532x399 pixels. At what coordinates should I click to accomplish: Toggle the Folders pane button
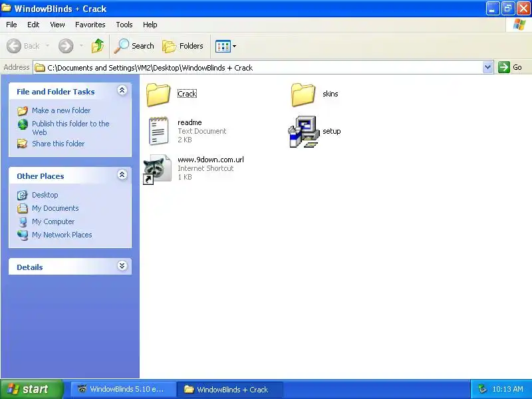[183, 46]
